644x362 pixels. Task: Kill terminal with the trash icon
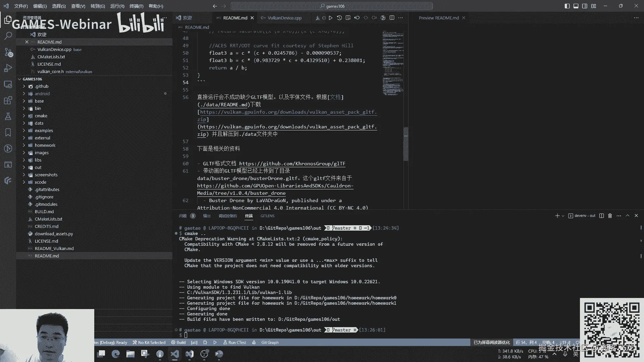(x=610, y=216)
